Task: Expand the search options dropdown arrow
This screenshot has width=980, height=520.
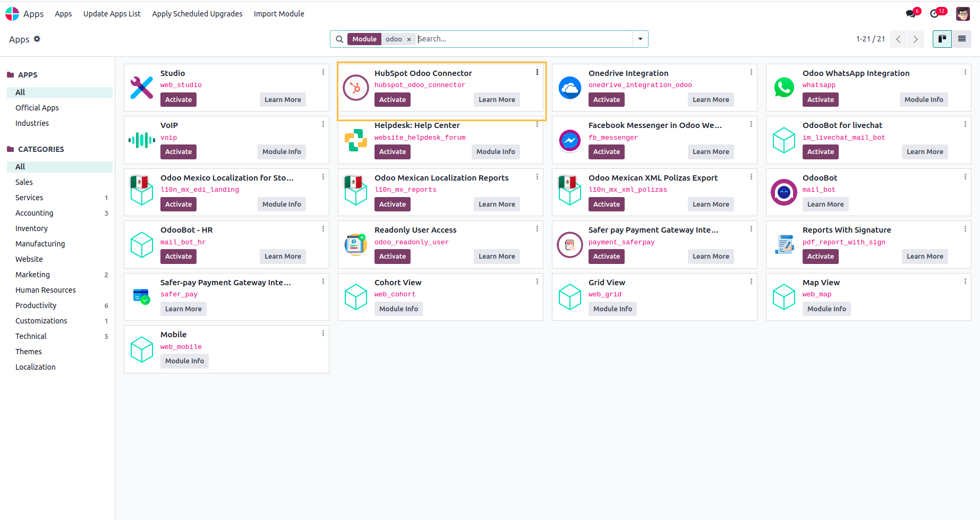Action: click(x=641, y=39)
